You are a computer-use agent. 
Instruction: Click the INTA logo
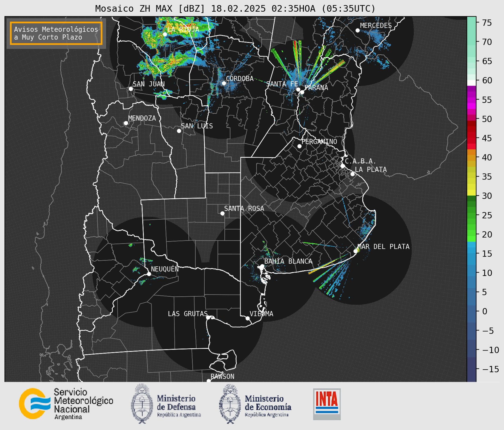327,404
